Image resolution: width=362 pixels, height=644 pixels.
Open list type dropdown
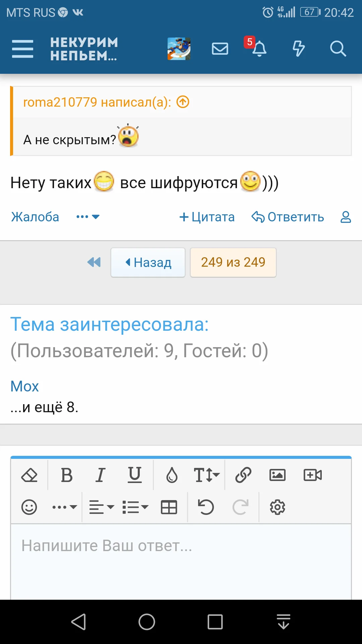click(135, 507)
